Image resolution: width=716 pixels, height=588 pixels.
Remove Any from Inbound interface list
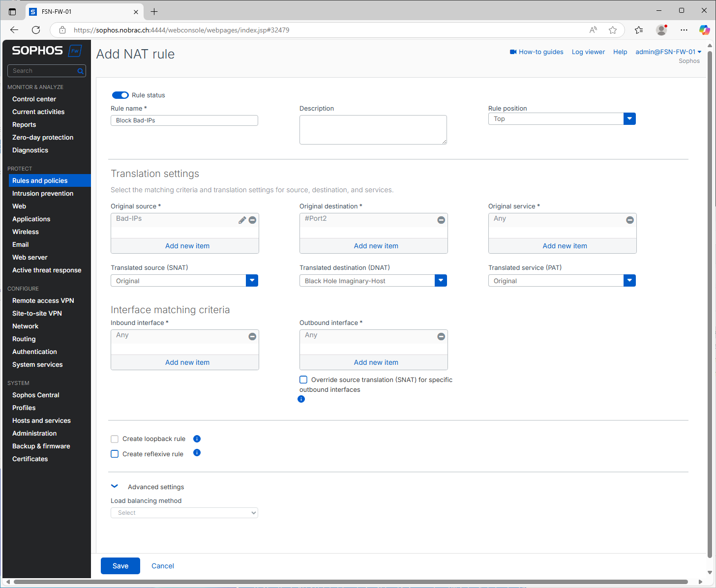tap(252, 337)
